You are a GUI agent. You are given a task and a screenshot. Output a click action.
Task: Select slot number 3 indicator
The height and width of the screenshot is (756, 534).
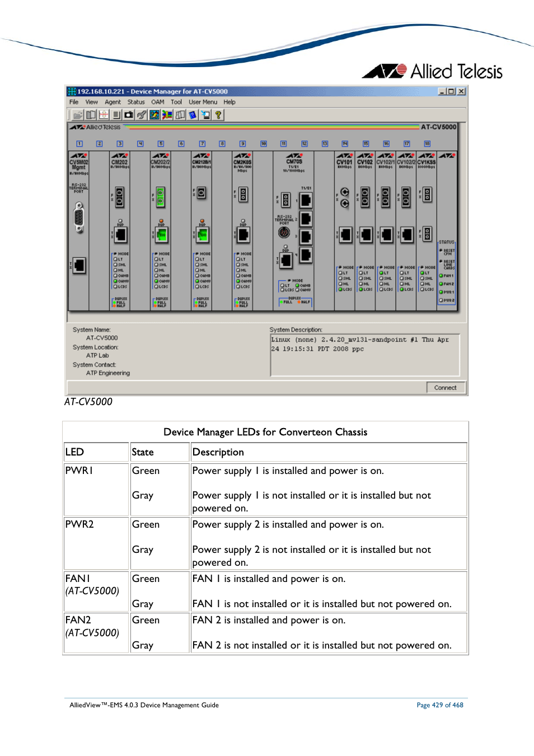[120, 144]
